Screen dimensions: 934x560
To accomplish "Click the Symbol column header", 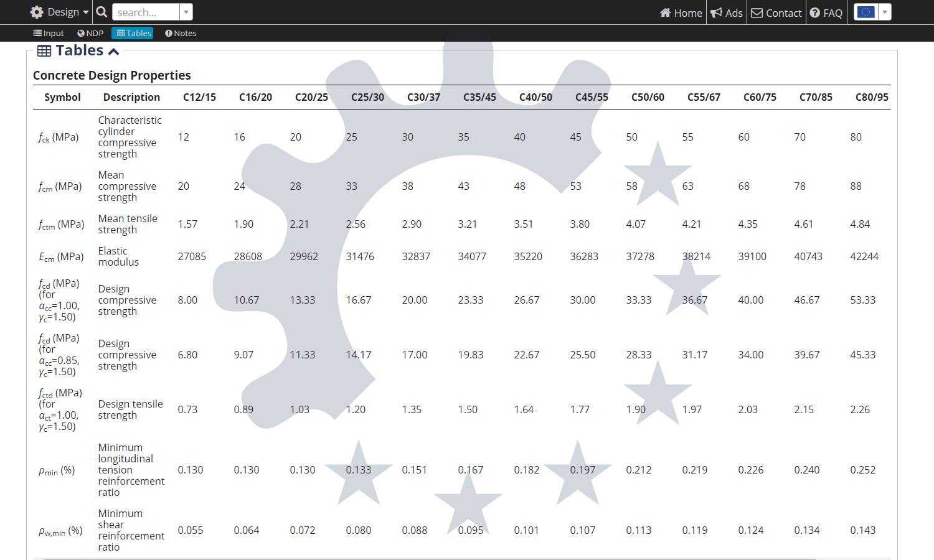I will [x=62, y=97].
